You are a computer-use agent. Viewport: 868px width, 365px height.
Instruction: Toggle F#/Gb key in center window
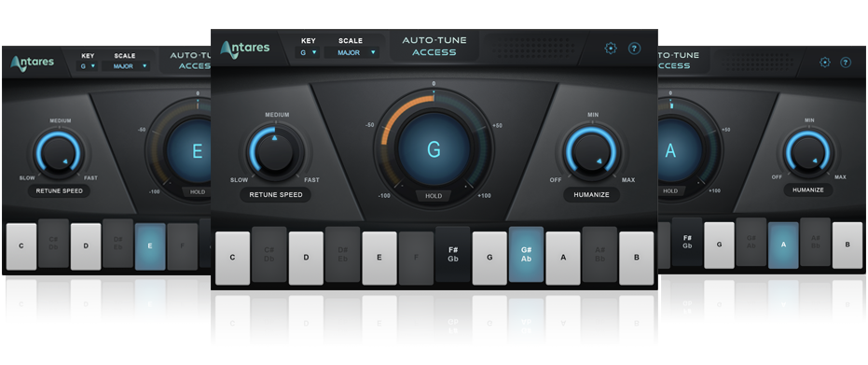click(x=453, y=254)
